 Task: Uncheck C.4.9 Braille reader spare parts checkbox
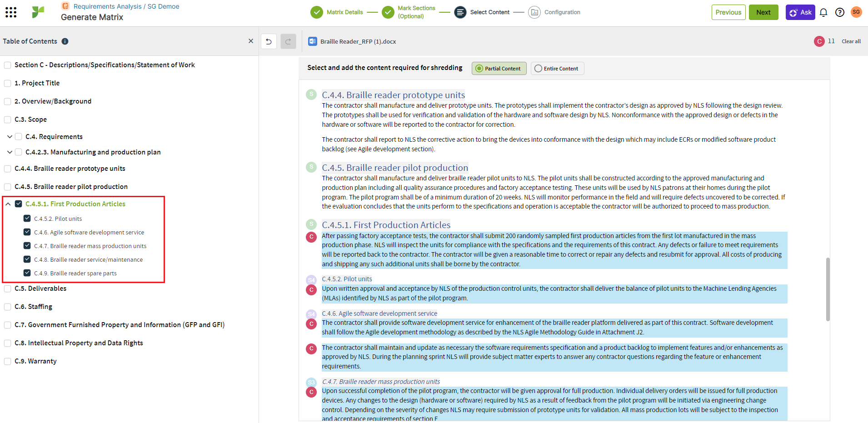pyautogui.click(x=27, y=273)
